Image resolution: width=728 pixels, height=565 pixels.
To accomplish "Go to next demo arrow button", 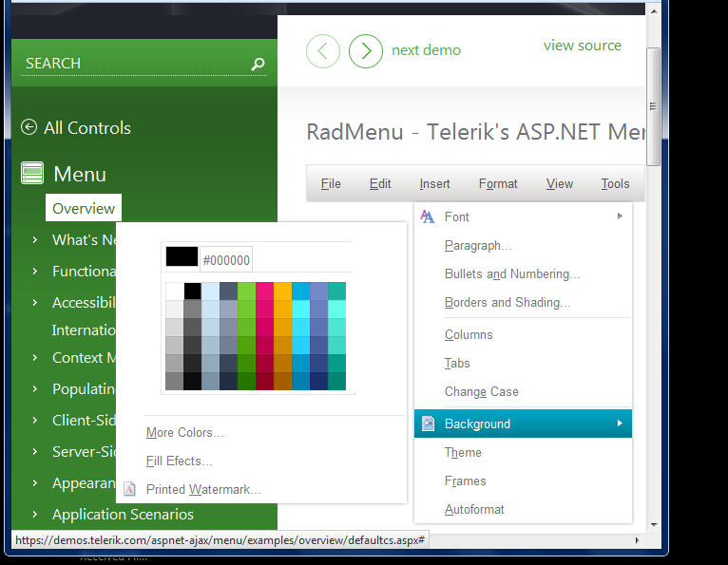I will 366,51.
